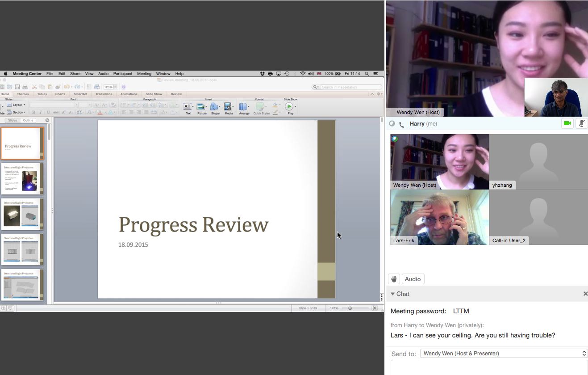Viewport: 588px width, 375px height.
Task: Apply italic formatting to text
Action: tap(41, 112)
